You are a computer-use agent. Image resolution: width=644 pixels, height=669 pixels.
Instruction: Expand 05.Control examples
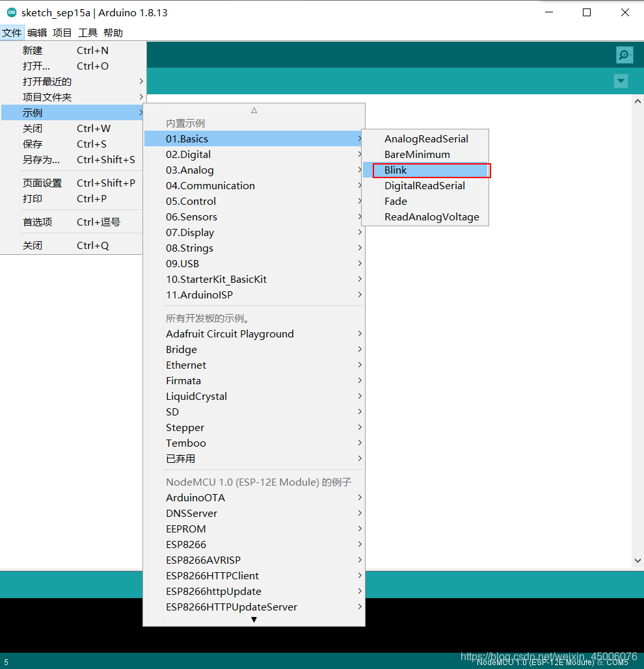[254, 202]
